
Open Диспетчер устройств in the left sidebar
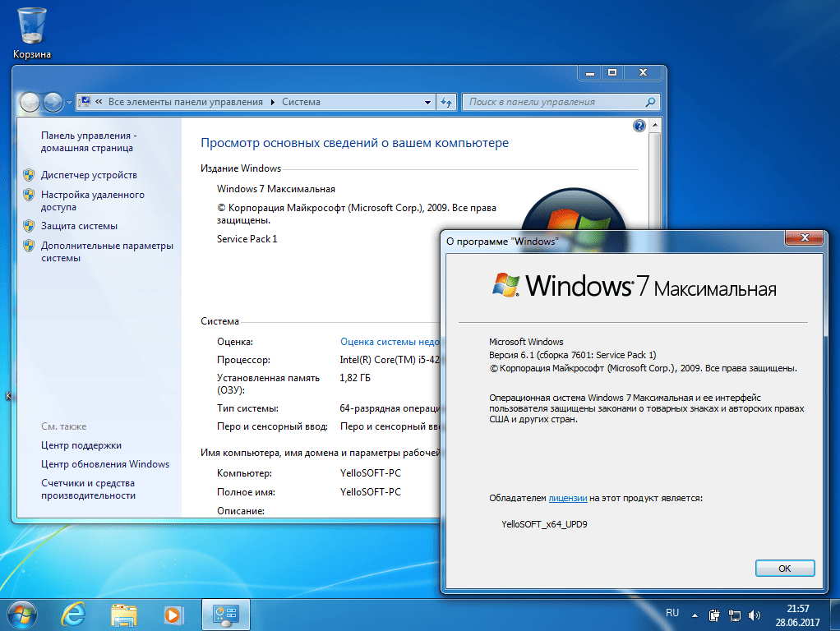(89, 175)
